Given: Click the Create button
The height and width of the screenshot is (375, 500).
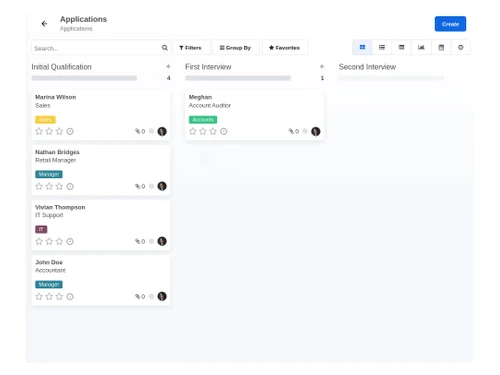Looking at the screenshot, I should [x=450, y=24].
